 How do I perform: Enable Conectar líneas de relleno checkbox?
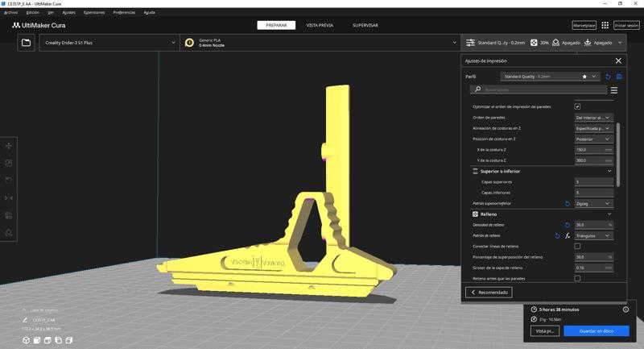tap(577, 247)
